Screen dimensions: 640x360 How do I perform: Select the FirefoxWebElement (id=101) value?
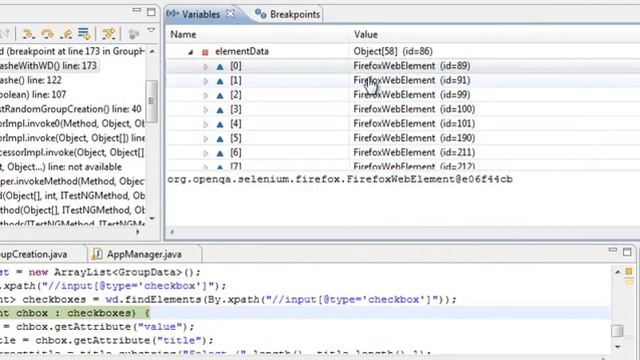tap(414, 123)
